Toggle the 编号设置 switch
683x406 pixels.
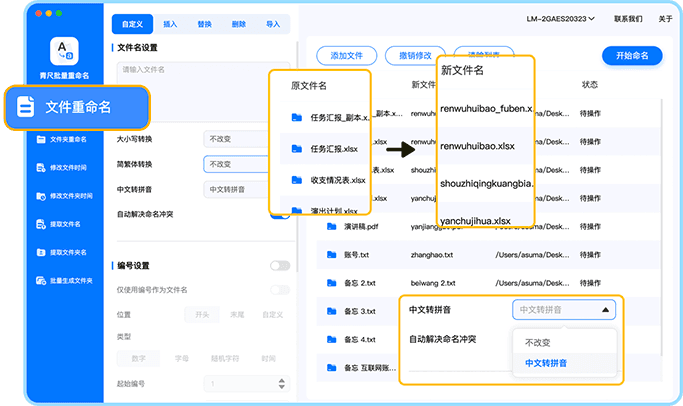tap(280, 266)
